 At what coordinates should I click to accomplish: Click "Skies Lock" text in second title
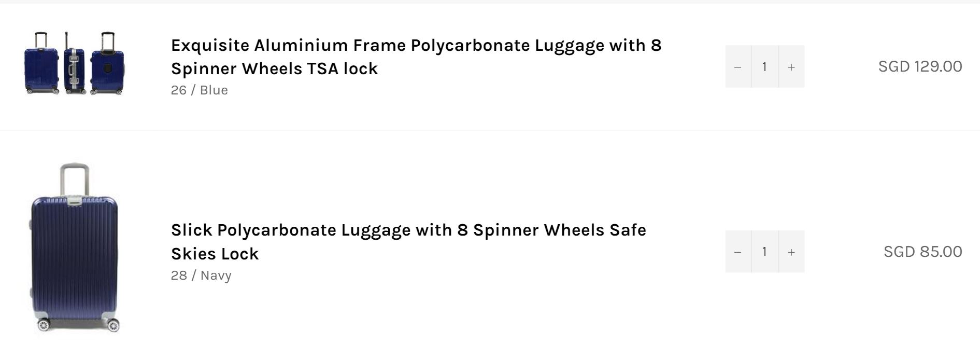click(x=215, y=254)
